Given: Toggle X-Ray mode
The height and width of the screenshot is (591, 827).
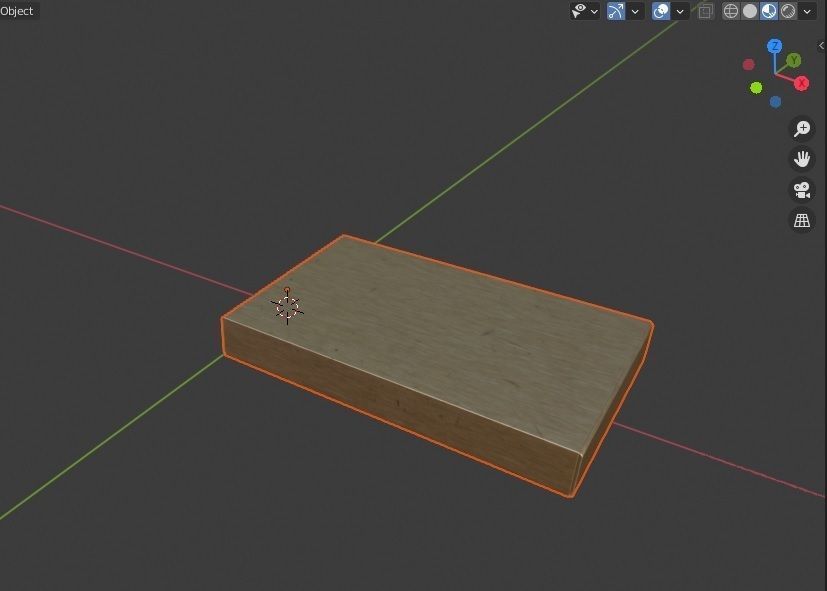Looking at the screenshot, I should tap(705, 11).
